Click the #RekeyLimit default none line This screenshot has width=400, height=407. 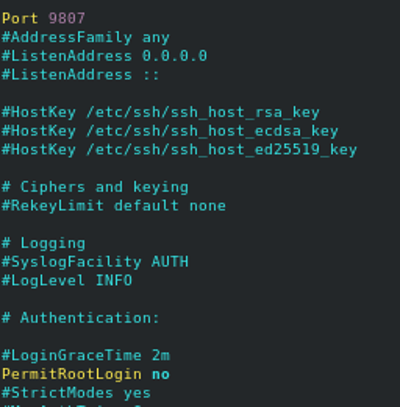click(114, 206)
